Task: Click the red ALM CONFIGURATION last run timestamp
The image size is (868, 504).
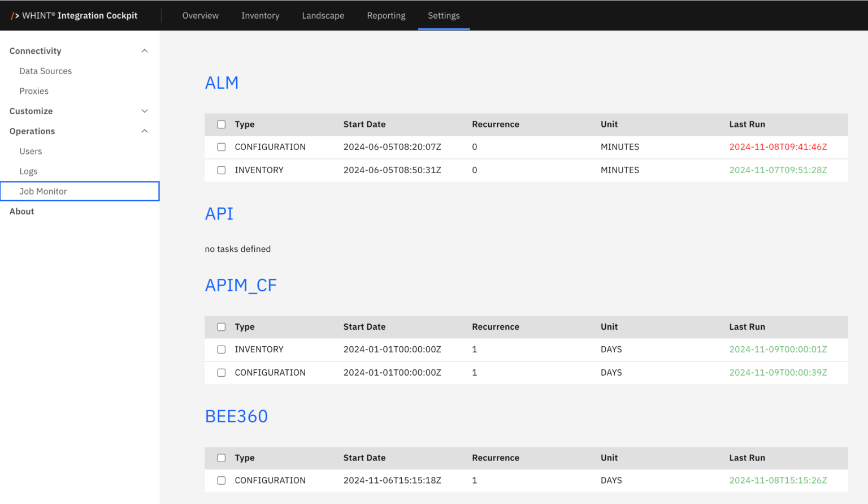Action: pyautogui.click(x=778, y=147)
